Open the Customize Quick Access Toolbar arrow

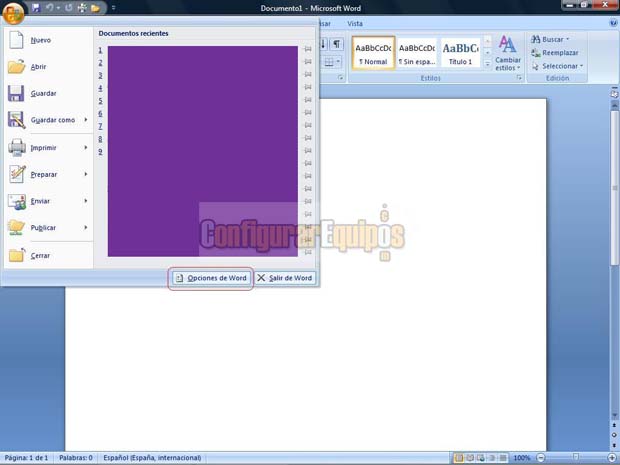(113, 8)
